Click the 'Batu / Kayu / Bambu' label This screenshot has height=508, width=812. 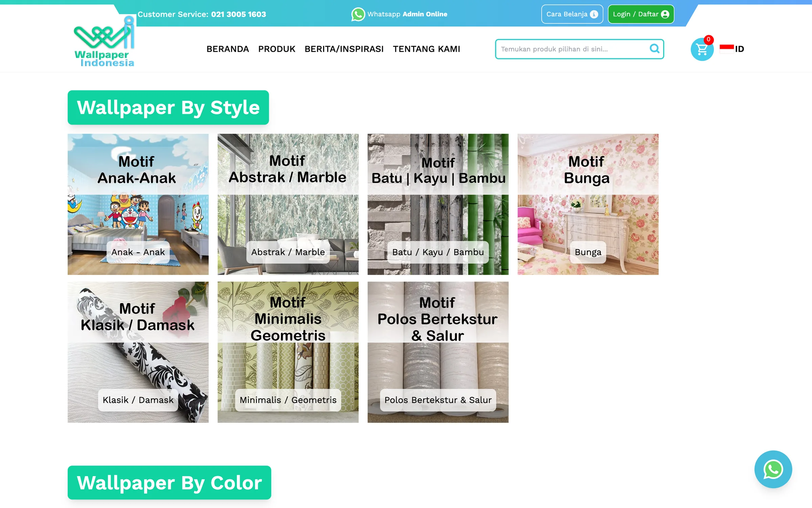point(438,252)
